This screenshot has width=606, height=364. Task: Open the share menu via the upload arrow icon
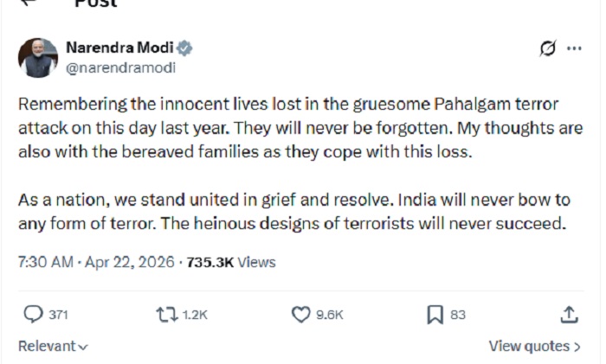coord(570,315)
